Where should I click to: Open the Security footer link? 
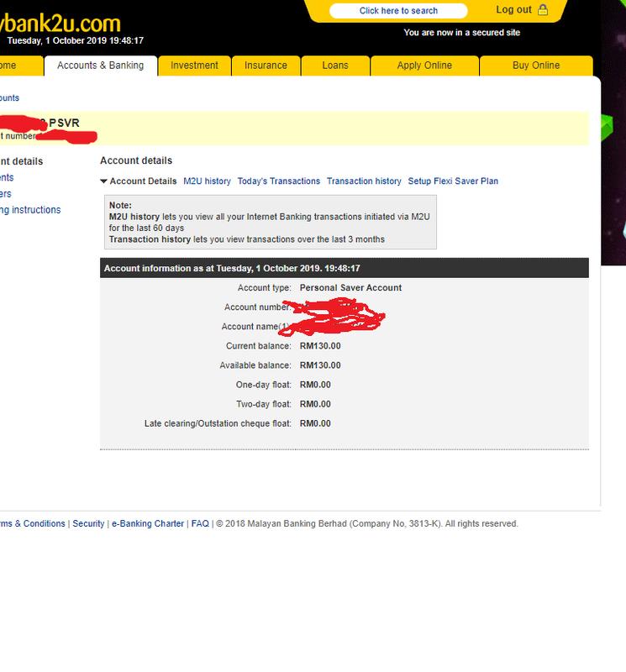click(88, 523)
